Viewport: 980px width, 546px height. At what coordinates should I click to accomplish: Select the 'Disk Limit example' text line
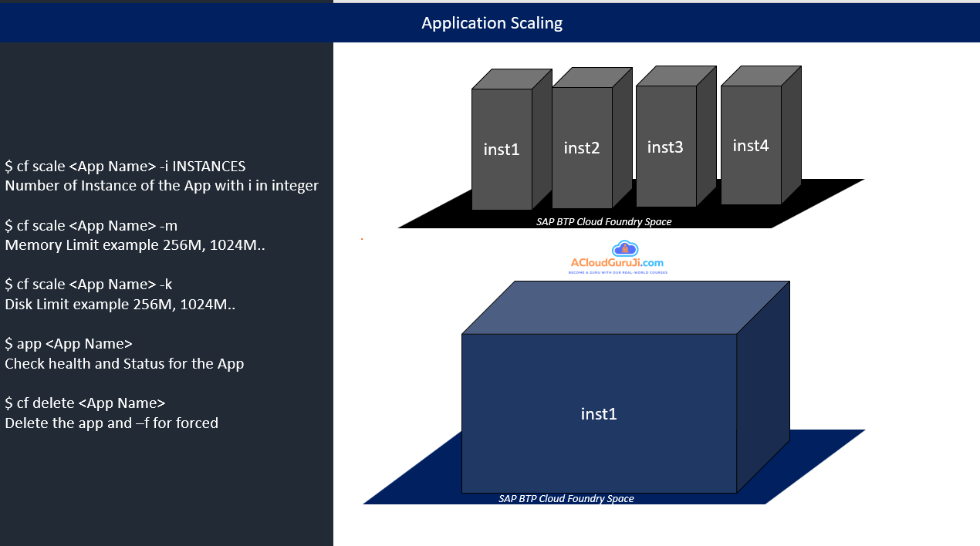(120, 304)
